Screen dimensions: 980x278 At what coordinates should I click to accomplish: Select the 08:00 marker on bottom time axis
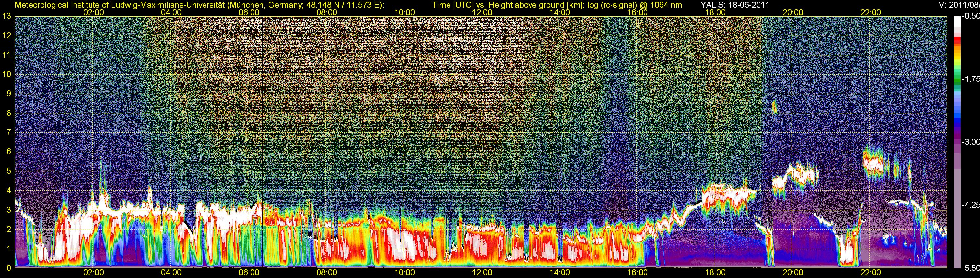tap(326, 273)
